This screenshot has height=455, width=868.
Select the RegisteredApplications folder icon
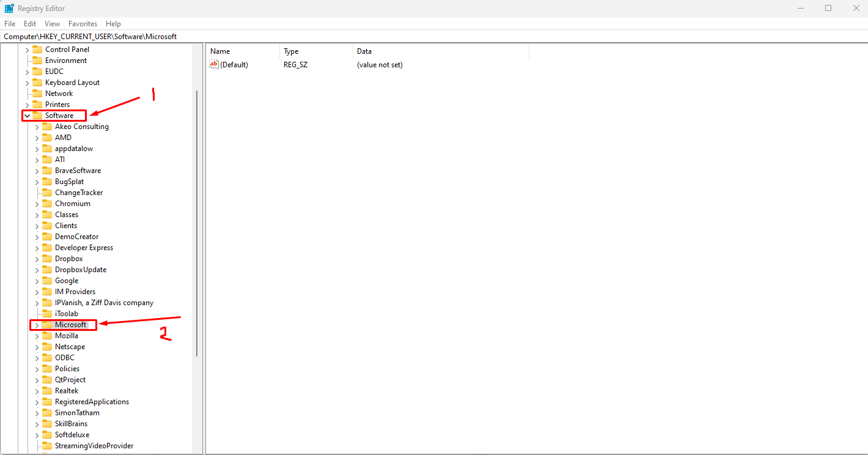[47, 402]
